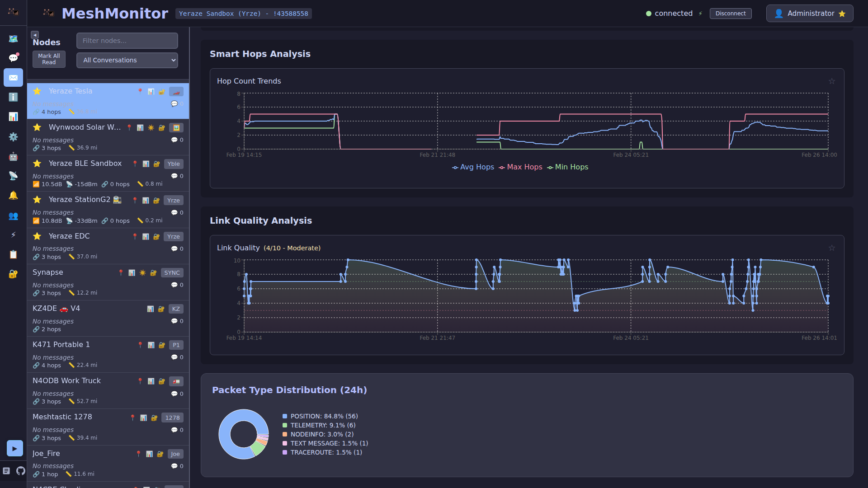Open the GitHub icon at bottom left
This screenshot has width=868, height=488.
(x=21, y=471)
